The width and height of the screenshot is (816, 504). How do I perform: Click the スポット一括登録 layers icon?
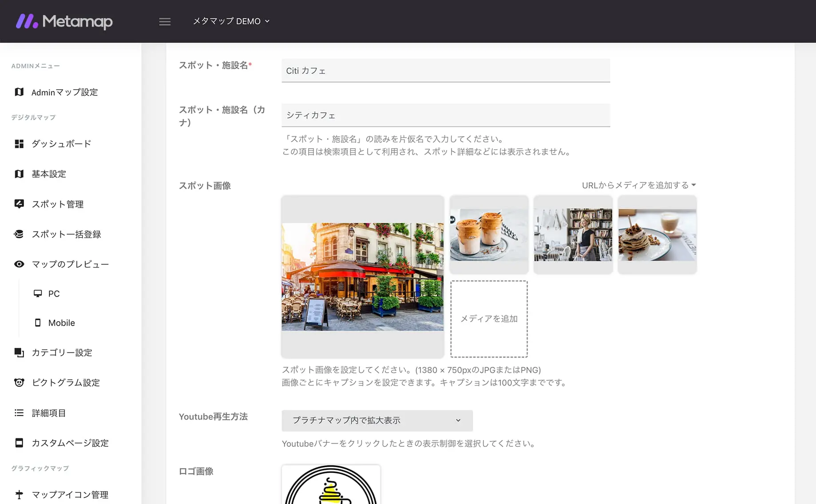(x=19, y=234)
